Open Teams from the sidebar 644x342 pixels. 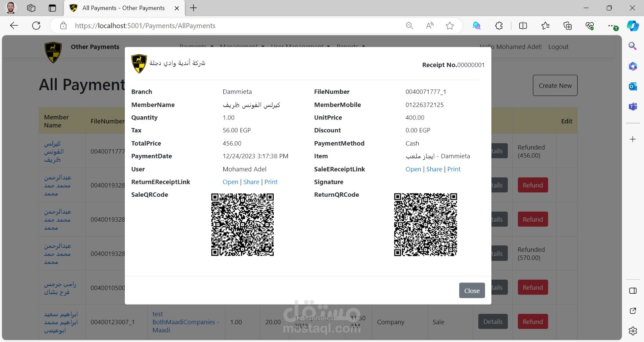click(633, 106)
